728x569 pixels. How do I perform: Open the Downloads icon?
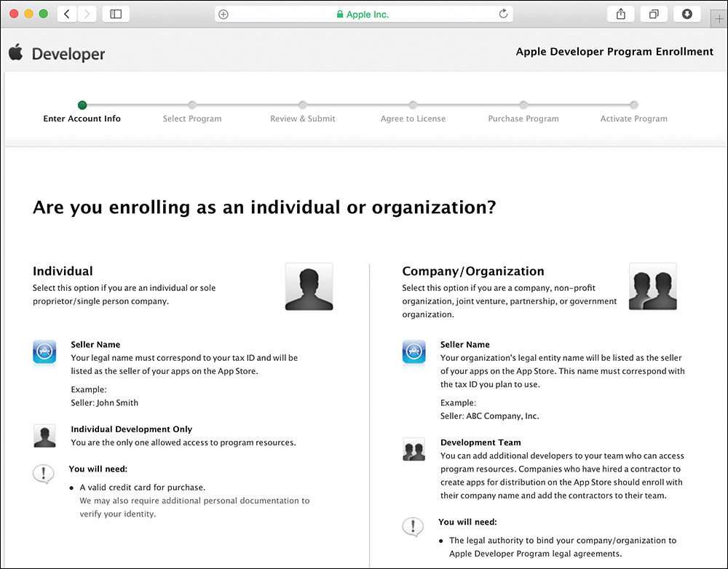tap(687, 14)
